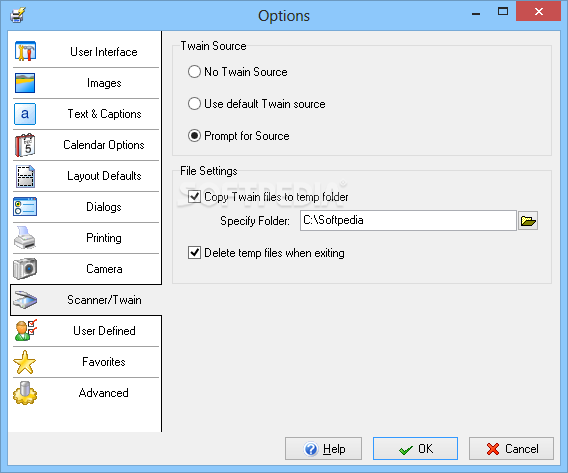The height and width of the screenshot is (473, 568).
Task: Choose Use default Twain source option
Action: pos(195,104)
